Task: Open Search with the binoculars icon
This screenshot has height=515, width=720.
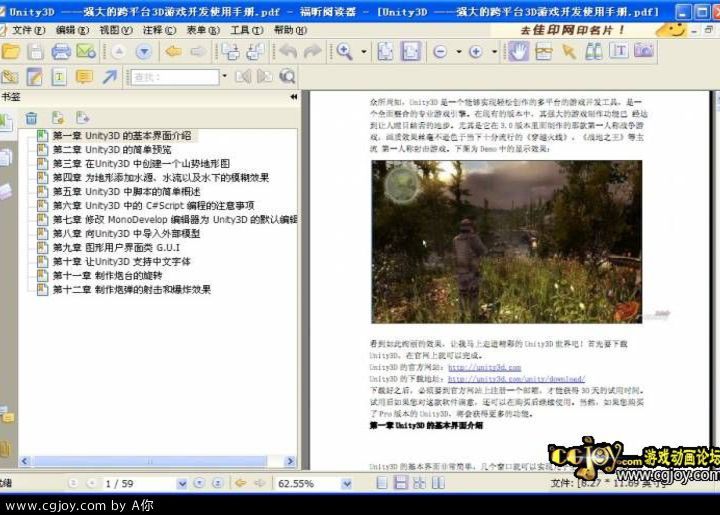Action: pyautogui.click(x=594, y=51)
